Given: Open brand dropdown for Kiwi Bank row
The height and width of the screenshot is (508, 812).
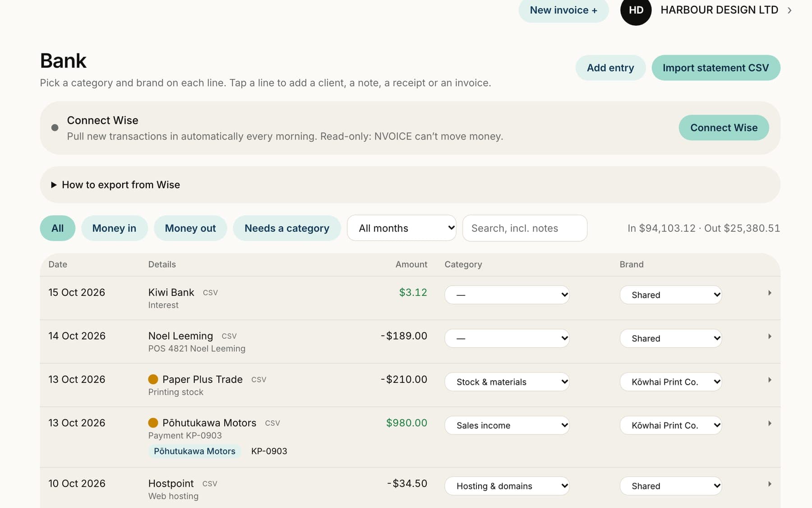Looking at the screenshot, I should point(671,295).
